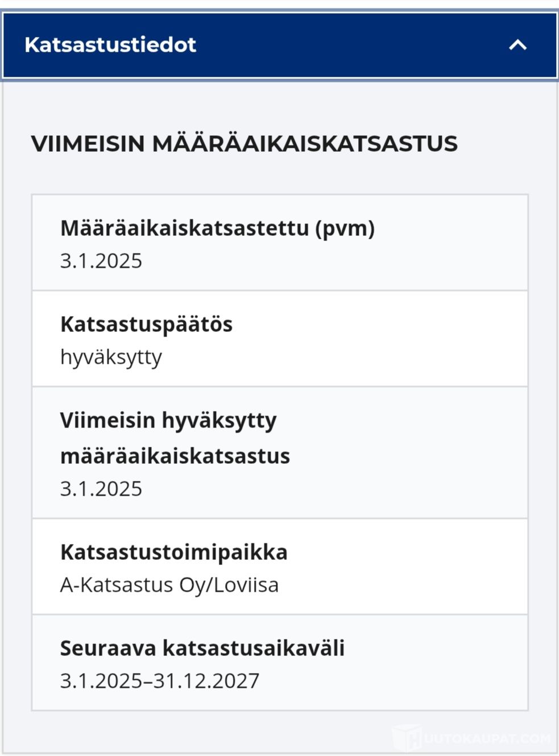Click the watermark box icon beside AUTOKAUPAT
559x756 pixels.
coord(407,738)
